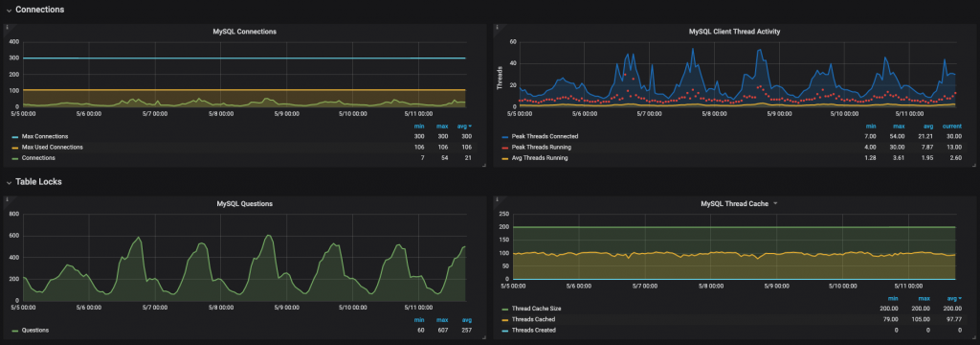Viewport: 980px width, 345px height.
Task: Open color picker for Thread Cache Size swatch
Action: pos(505,309)
